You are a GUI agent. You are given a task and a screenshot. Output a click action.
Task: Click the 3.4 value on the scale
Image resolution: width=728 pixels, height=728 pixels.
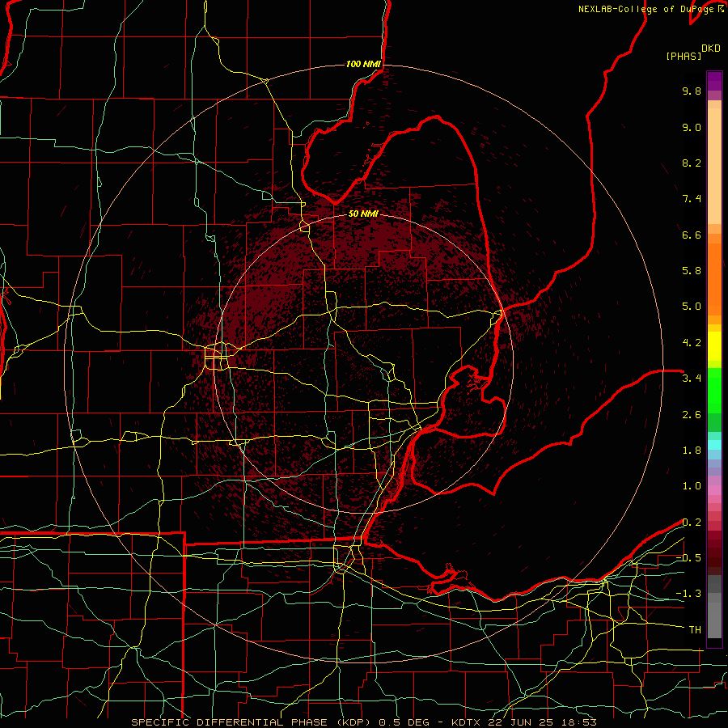692,379
